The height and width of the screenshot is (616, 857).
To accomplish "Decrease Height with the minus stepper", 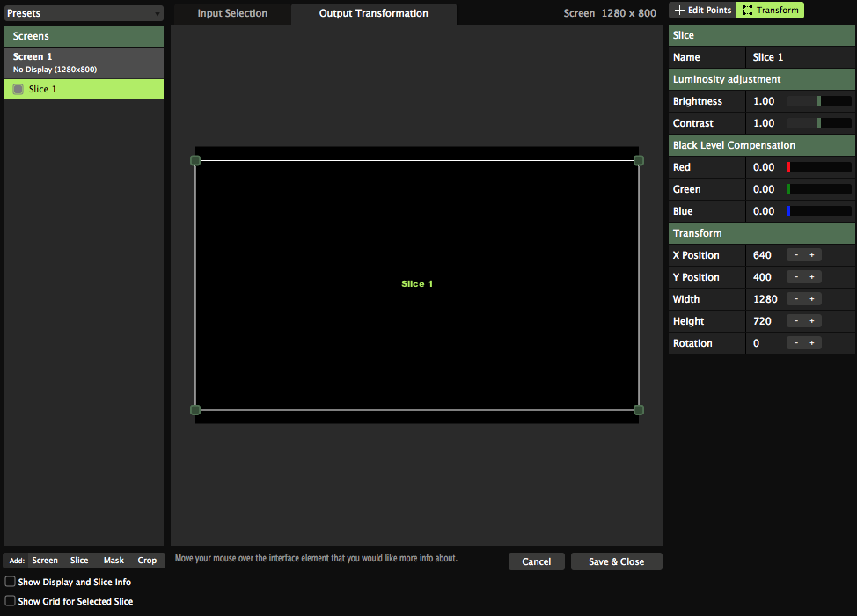I will [x=796, y=321].
